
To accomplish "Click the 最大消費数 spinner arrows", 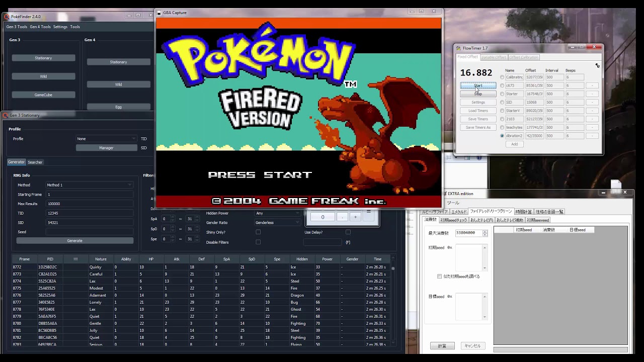I will pyautogui.click(x=485, y=233).
